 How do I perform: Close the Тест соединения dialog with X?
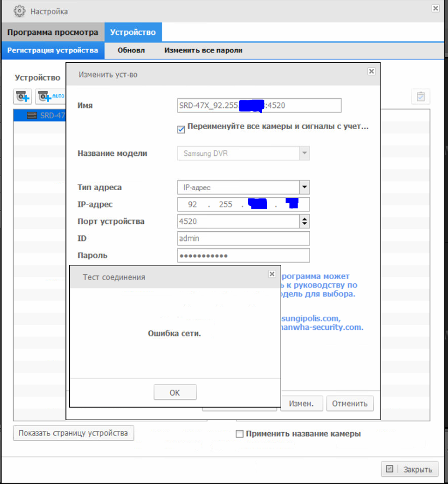point(273,274)
